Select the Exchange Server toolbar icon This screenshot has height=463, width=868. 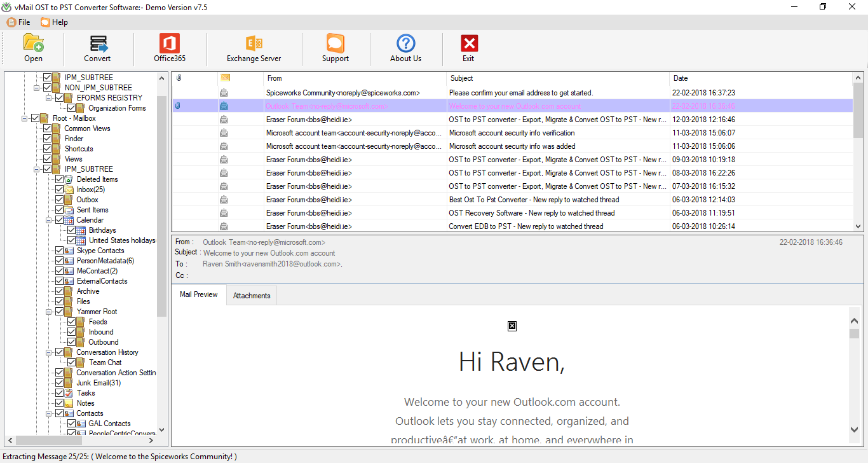254,43
